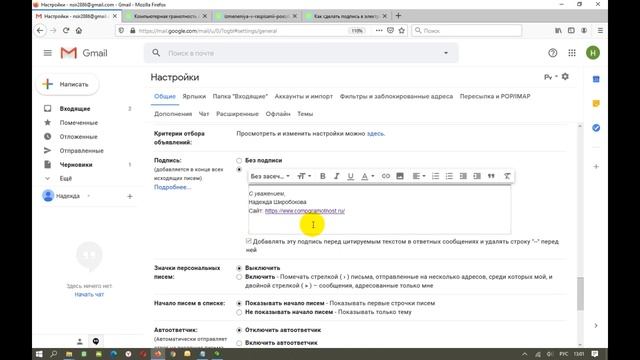640x360 pixels.
Task: Open Google apps grid
Action: (572, 53)
